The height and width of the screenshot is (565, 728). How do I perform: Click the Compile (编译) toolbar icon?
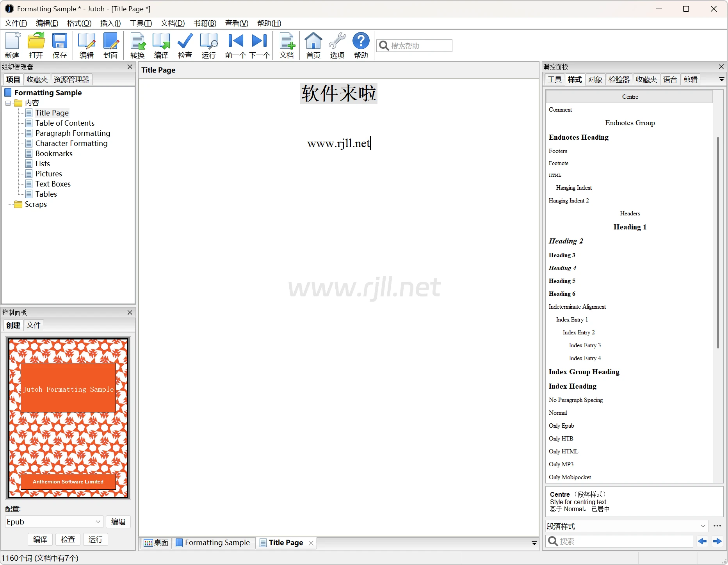[x=161, y=45]
